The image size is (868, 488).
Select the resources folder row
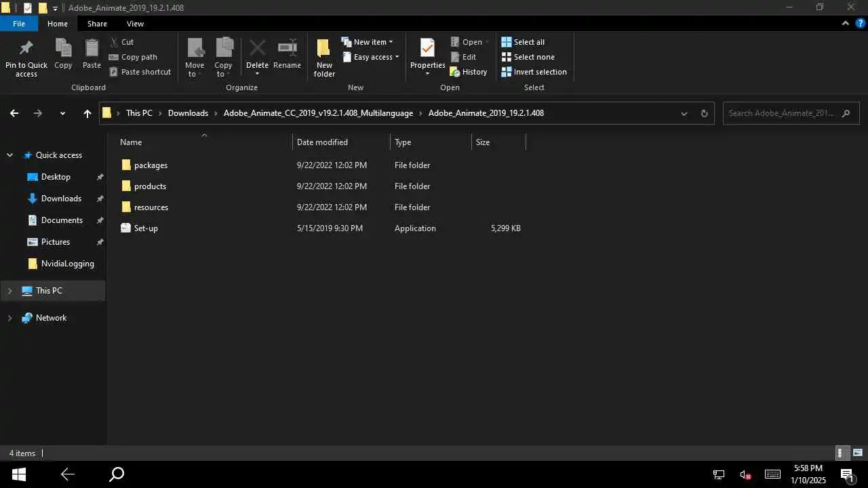[320, 207]
